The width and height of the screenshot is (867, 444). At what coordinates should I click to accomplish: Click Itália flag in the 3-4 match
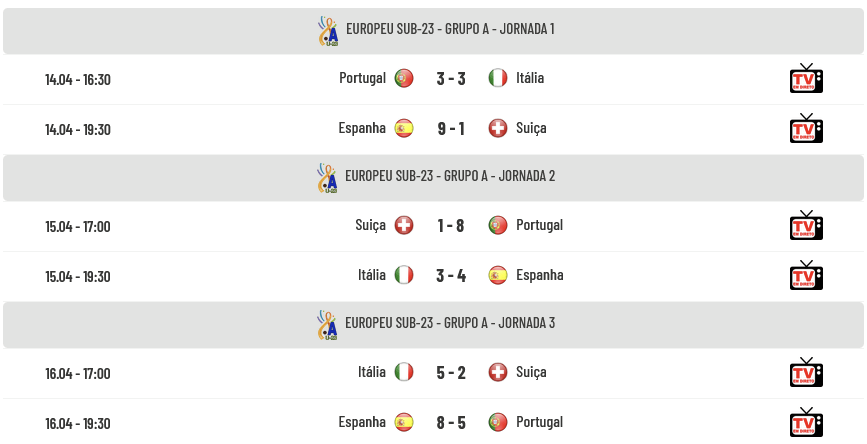404,275
